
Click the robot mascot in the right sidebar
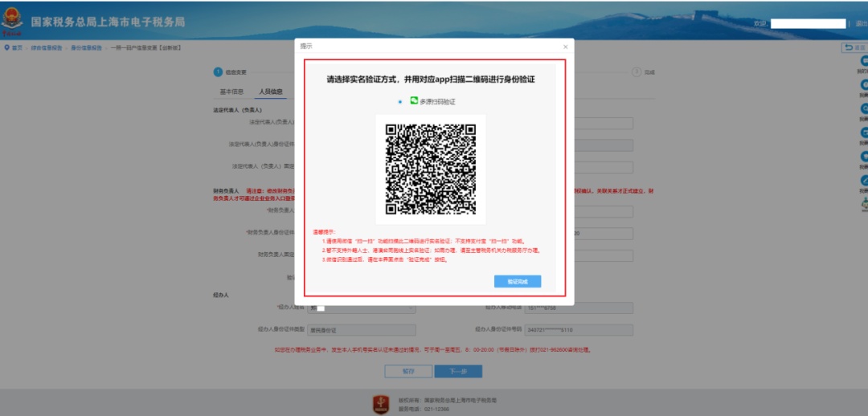point(864,205)
